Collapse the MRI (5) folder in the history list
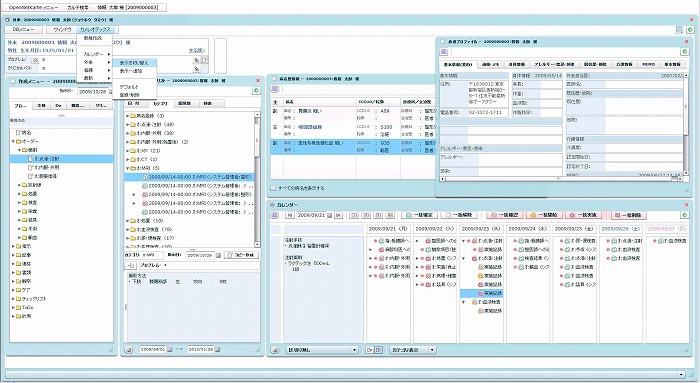The image size is (700, 383). point(127,168)
